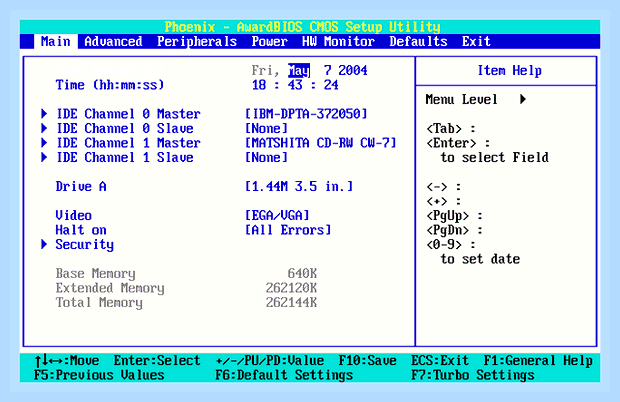Expand arrow beside IDE Channel 1 Slave

click(44, 157)
